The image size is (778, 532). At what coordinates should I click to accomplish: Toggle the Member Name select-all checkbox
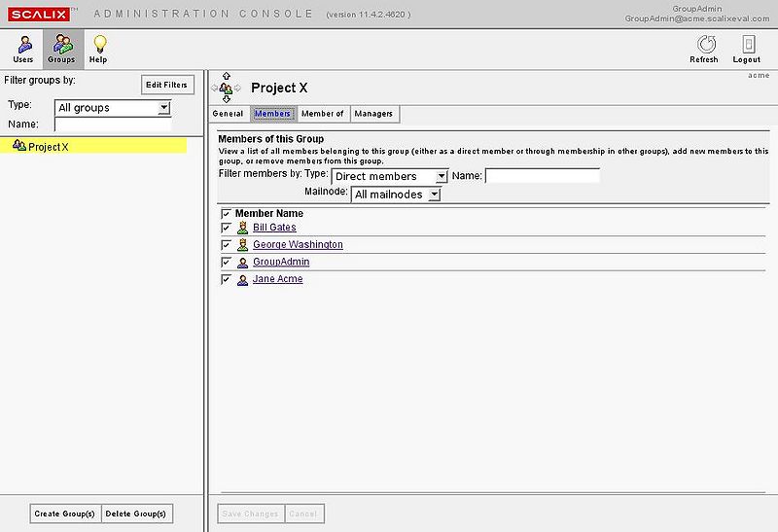pyautogui.click(x=226, y=213)
